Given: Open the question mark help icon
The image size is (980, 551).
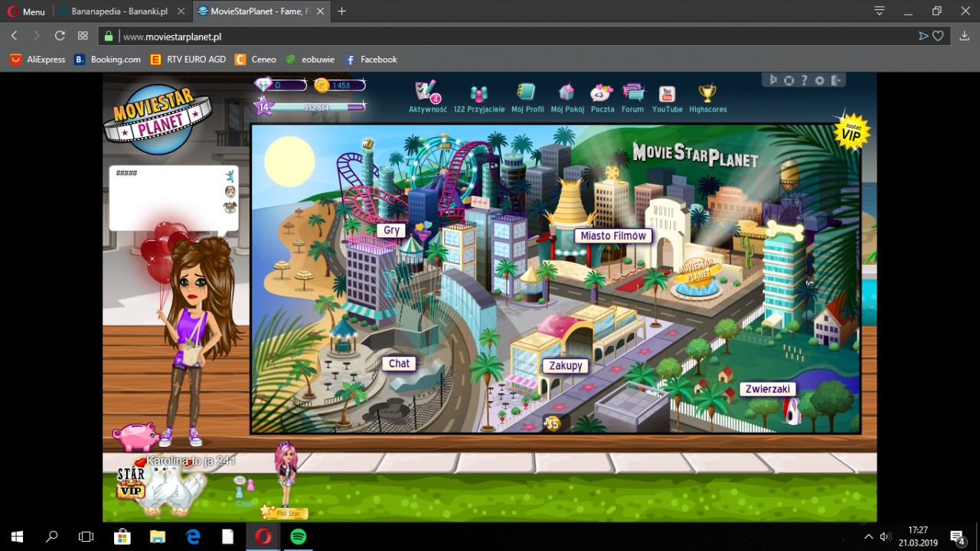Looking at the screenshot, I should click(804, 80).
